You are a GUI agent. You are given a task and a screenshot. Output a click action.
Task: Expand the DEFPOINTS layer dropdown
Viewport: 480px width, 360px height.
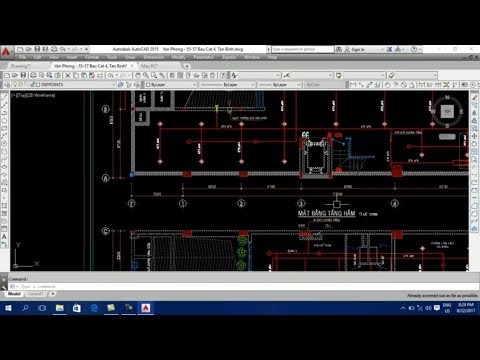(x=114, y=85)
